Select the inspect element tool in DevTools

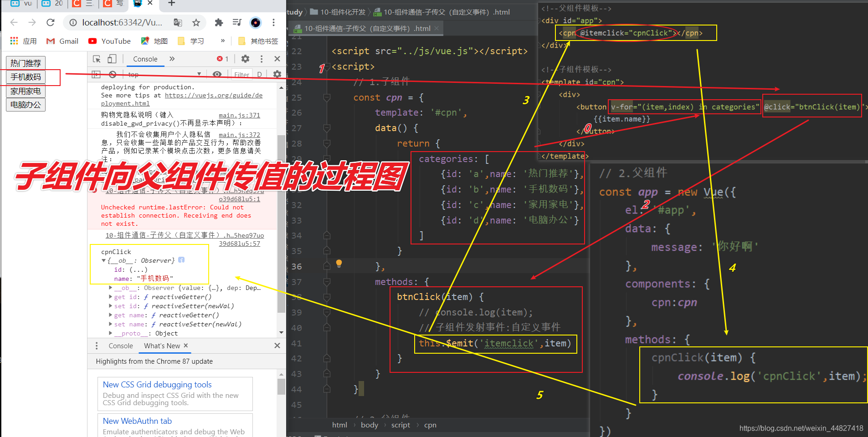96,59
